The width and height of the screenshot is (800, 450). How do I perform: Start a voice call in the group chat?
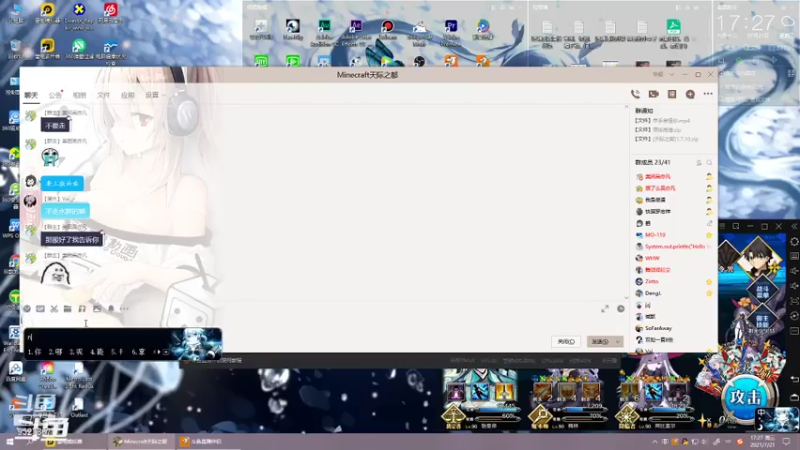point(635,94)
